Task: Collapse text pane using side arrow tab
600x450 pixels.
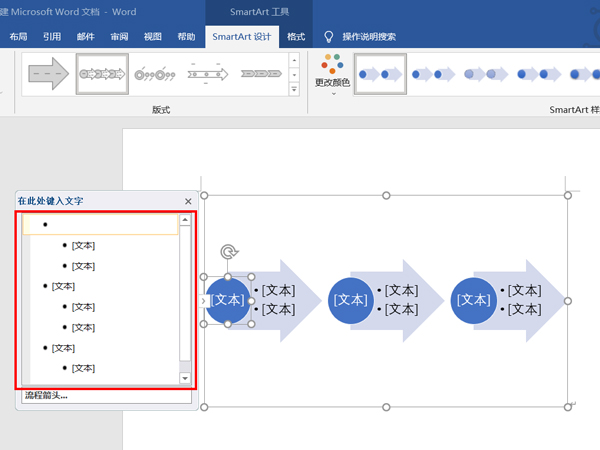Action: click(x=203, y=300)
